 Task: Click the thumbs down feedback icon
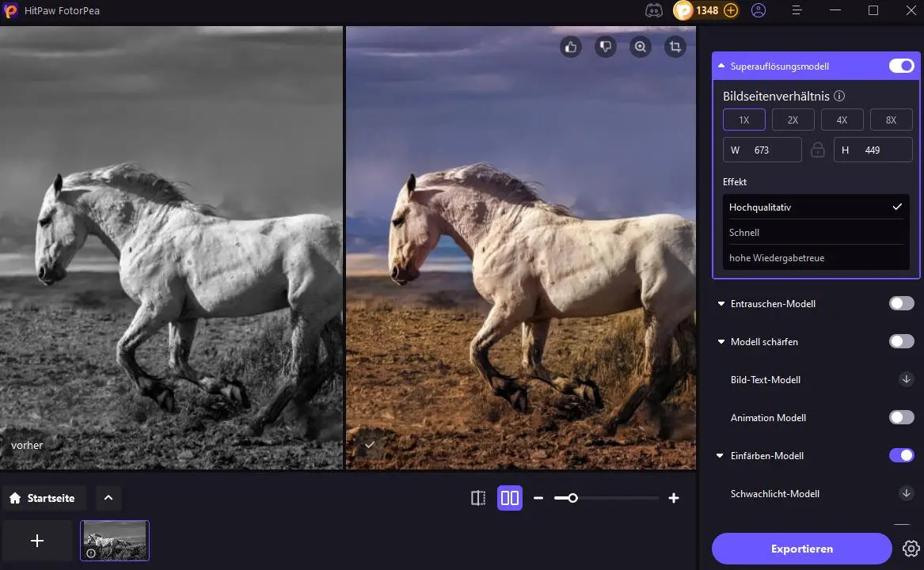606,47
